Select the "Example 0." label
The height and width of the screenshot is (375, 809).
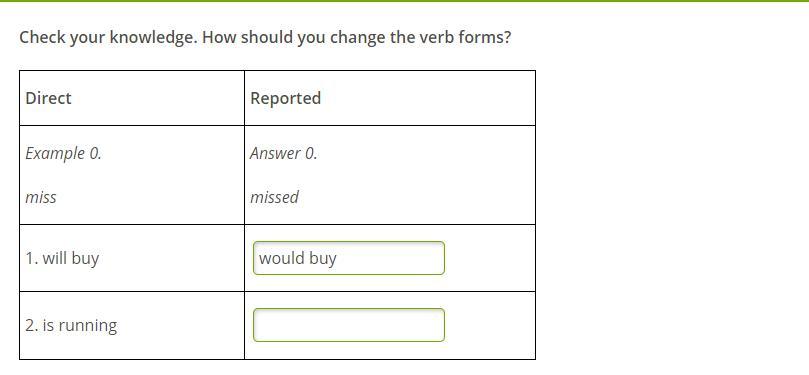[x=63, y=153]
